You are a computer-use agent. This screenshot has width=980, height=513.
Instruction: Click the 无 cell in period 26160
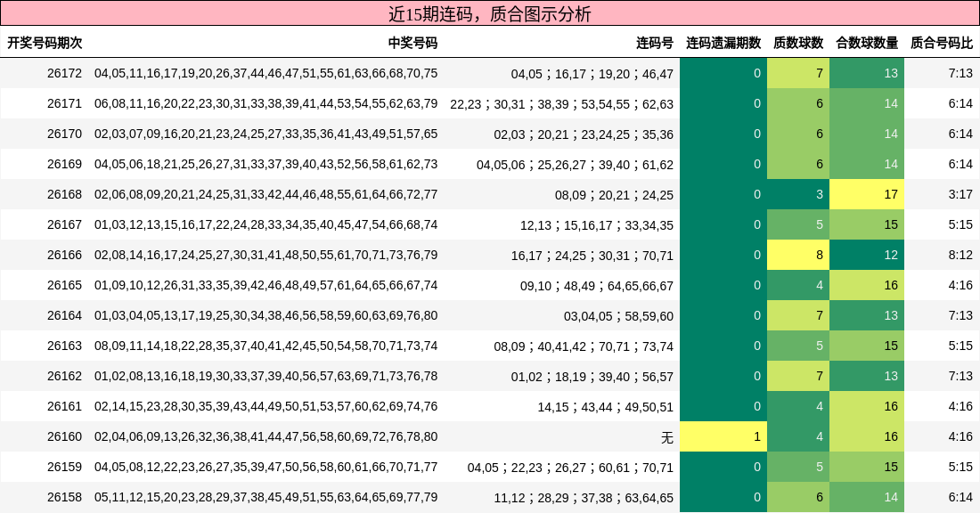pyautogui.click(x=667, y=437)
